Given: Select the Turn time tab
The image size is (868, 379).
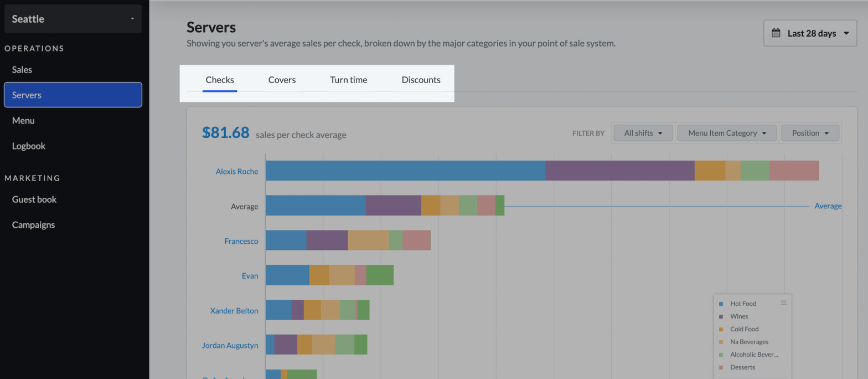Looking at the screenshot, I should [348, 80].
